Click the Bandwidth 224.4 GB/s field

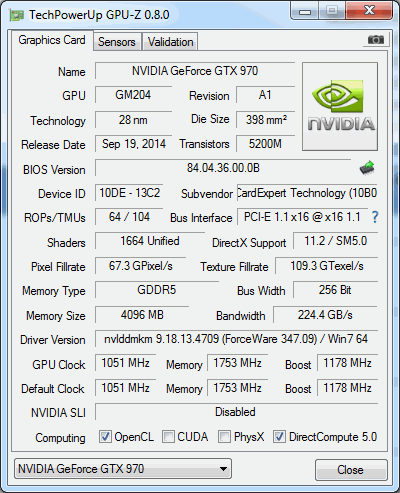point(325,315)
